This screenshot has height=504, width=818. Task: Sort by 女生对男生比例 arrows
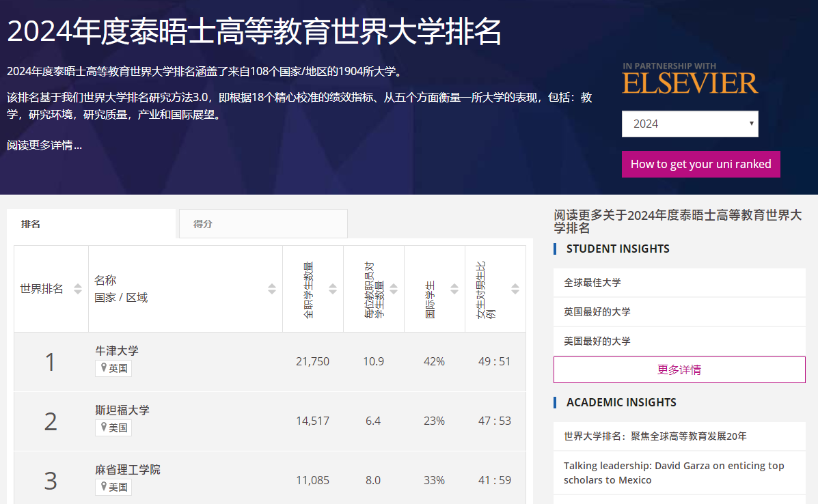coord(515,289)
